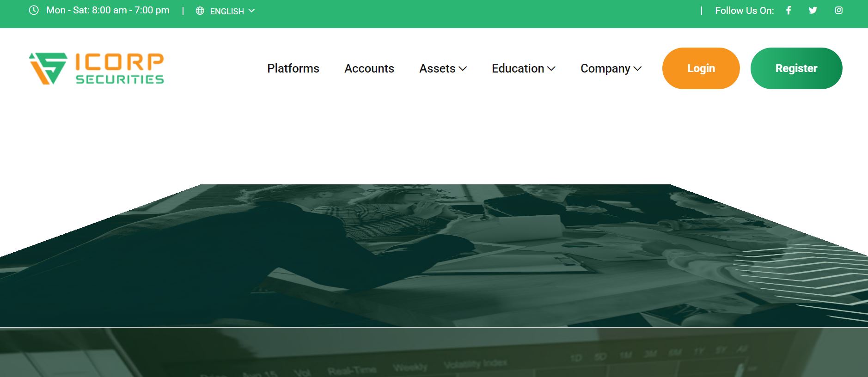Open the Education dropdown chevron

point(551,69)
